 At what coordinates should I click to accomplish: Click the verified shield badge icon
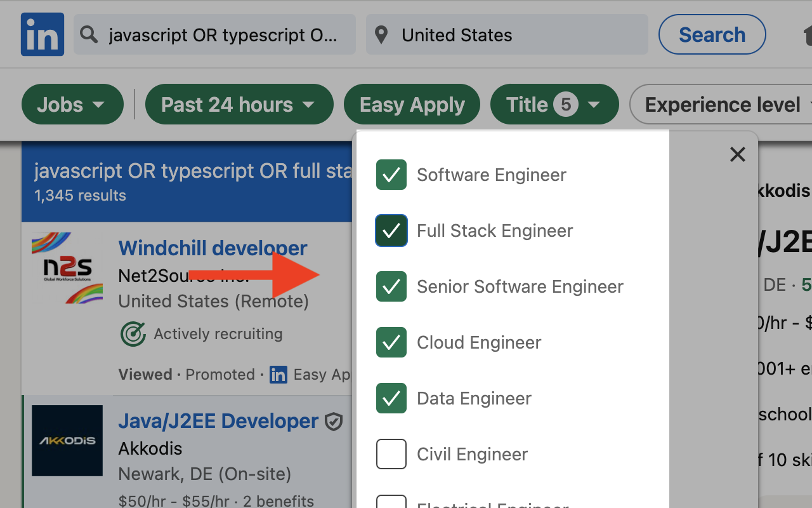point(334,422)
